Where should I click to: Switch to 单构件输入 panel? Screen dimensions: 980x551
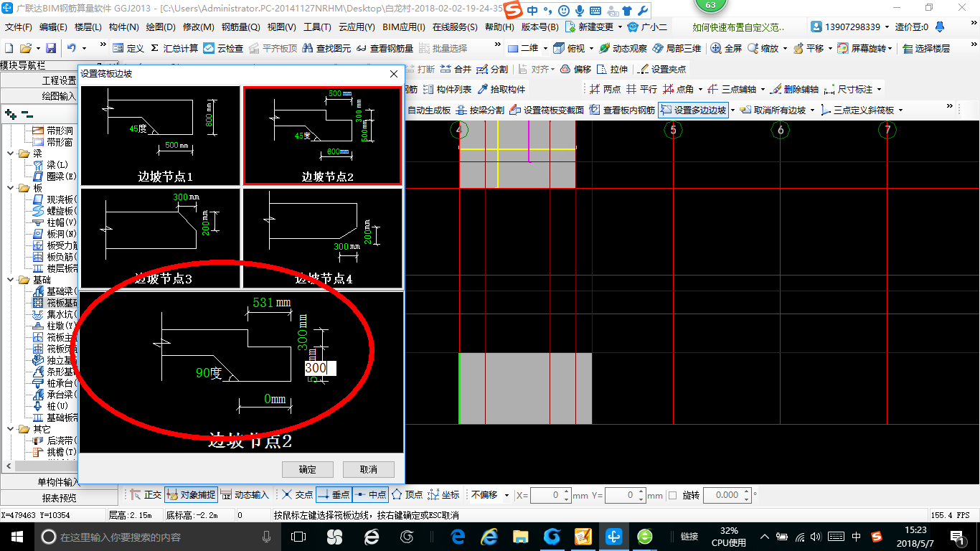[x=60, y=481]
